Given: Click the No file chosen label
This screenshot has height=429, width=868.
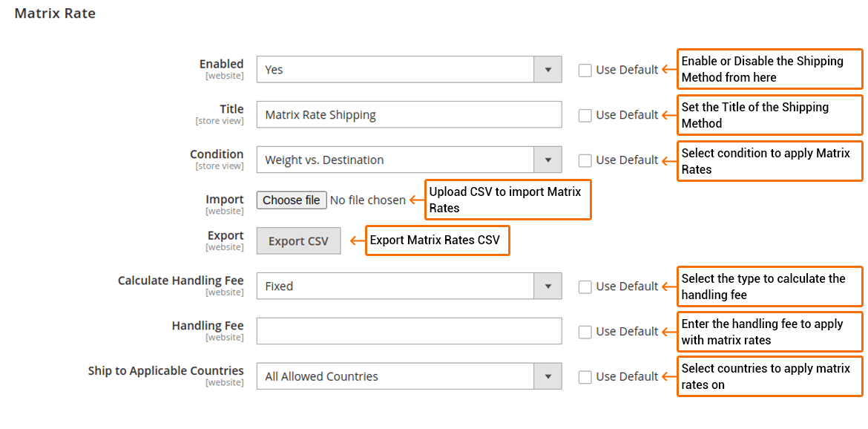Looking at the screenshot, I should click(x=369, y=200).
